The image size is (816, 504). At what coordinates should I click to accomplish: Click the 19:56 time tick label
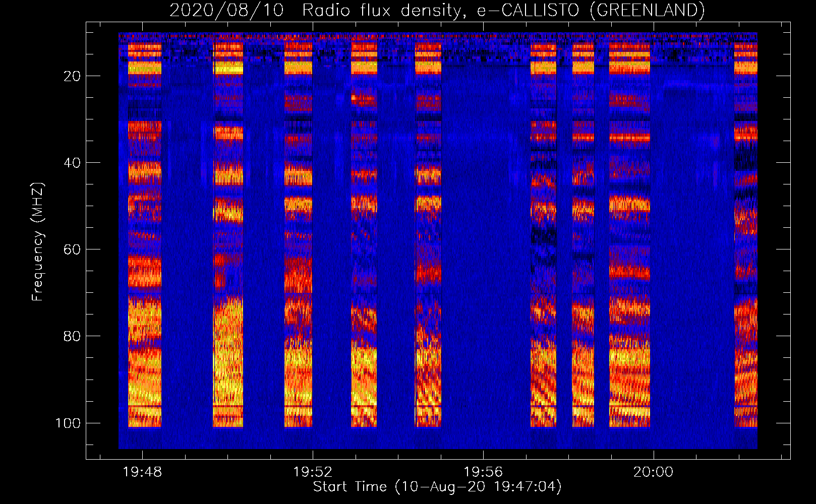tap(483, 472)
